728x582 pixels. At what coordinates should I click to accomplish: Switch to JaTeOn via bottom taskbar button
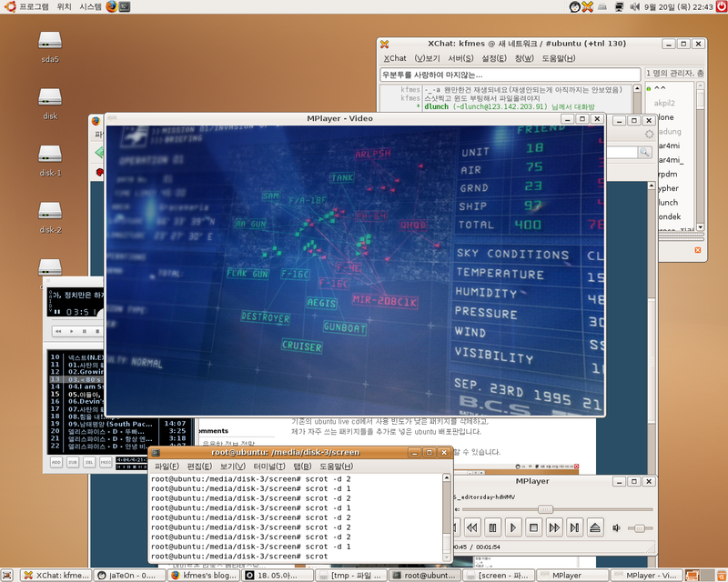coord(130,576)
